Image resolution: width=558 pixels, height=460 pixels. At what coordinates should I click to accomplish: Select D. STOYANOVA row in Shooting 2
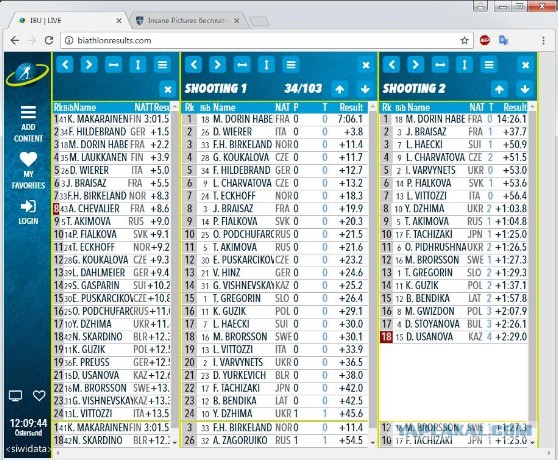click(454, 324)
